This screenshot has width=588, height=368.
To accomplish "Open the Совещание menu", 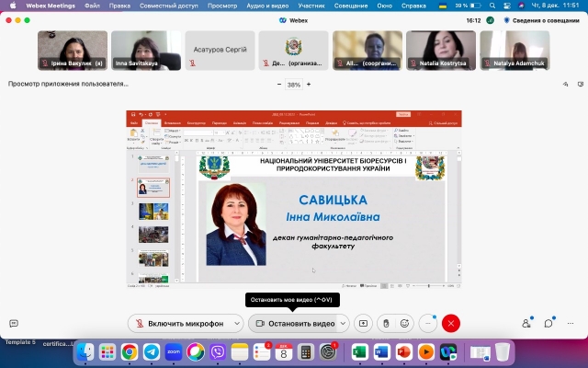I will (x=349, y=6).
